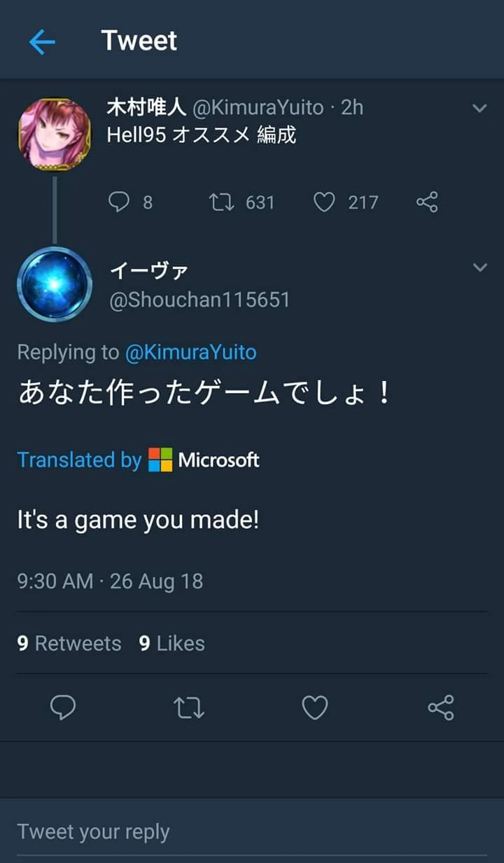Retweet イーヴァ's reply using the bottom retweet icon
This screenshot has height=863, width=504.
(x=189, y=707)
